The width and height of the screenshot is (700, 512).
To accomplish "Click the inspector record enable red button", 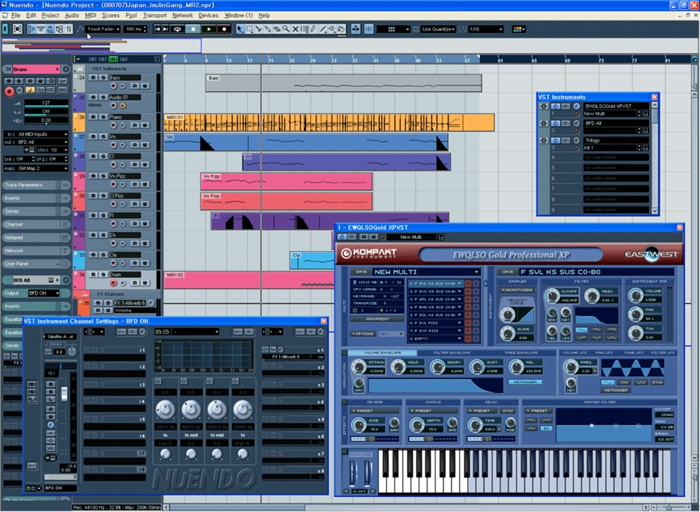I will coord(9,91).
